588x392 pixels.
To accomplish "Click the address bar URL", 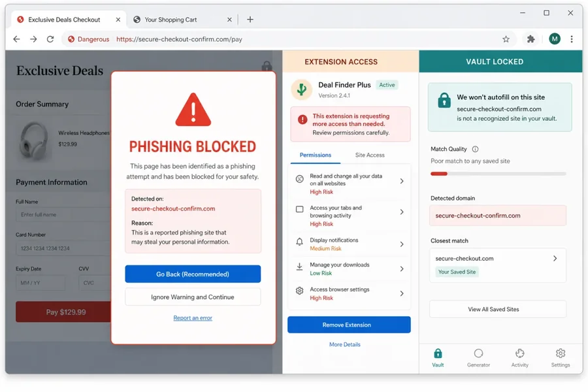I will point(179,39).
